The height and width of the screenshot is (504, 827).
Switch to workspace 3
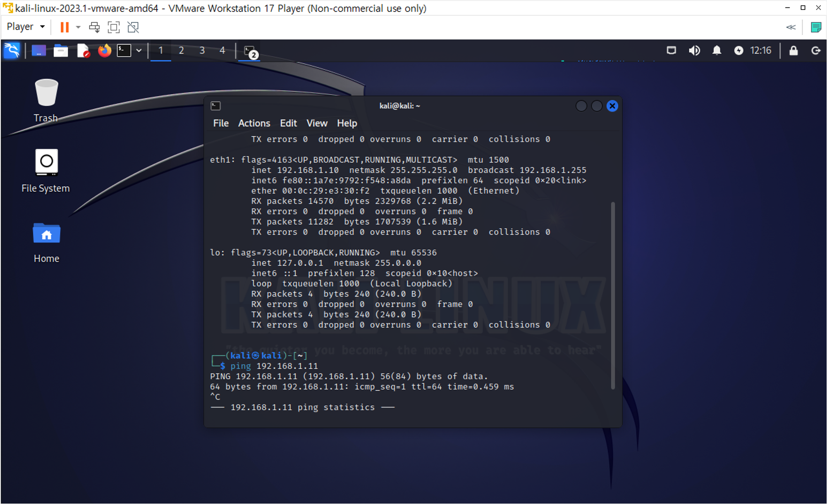[x=202, y=50]
